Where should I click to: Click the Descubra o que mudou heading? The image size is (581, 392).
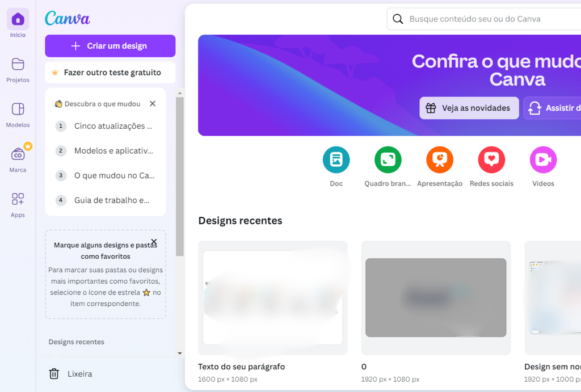(103, 104)
